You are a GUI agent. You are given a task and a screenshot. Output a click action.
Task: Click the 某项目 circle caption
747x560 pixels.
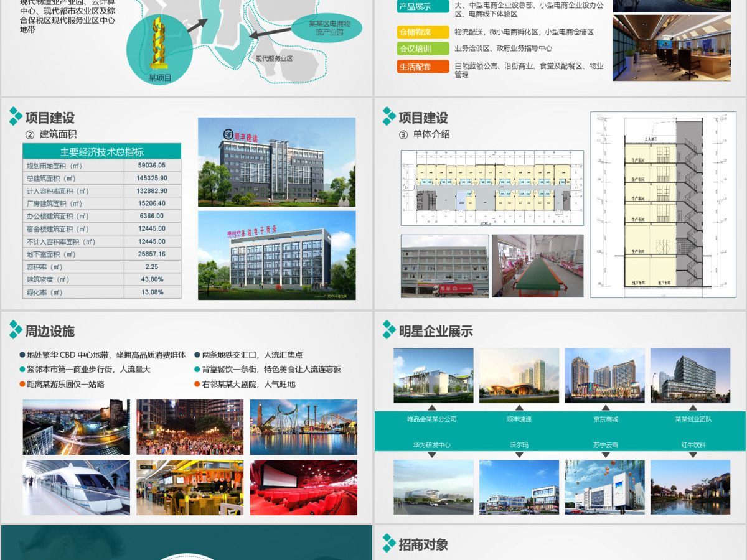tap(160, 78)
